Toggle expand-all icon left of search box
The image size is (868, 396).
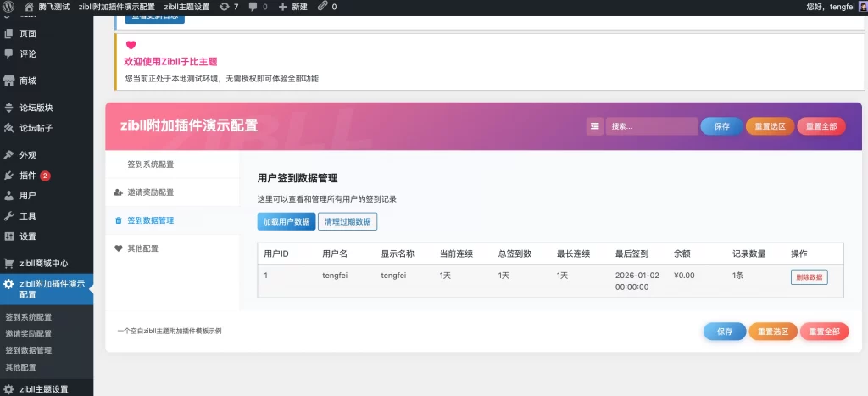click(594, 126)
